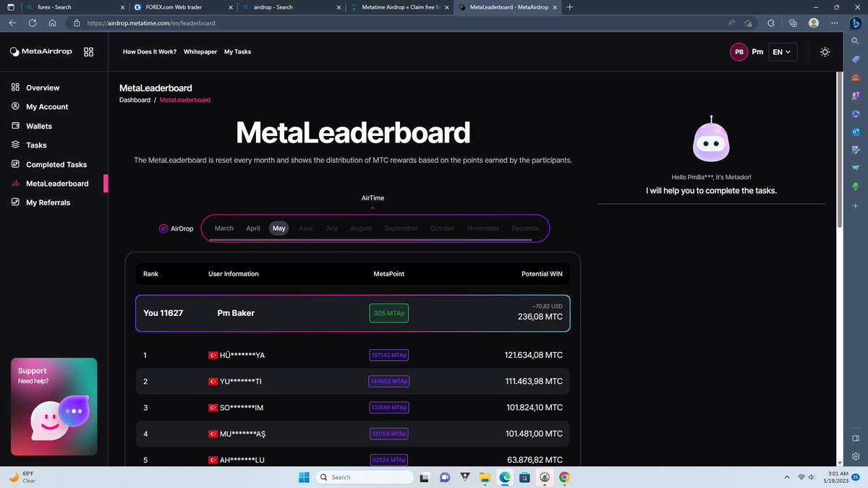
Task: Open the How Does It Work? link
Action: point(150,52)
